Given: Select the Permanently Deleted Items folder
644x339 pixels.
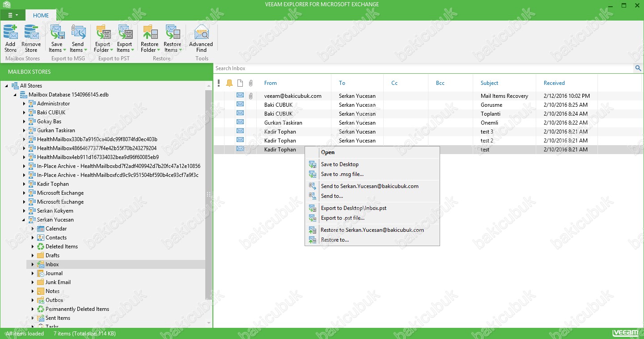Looking at the screenshot, I should tap(77, 309).
